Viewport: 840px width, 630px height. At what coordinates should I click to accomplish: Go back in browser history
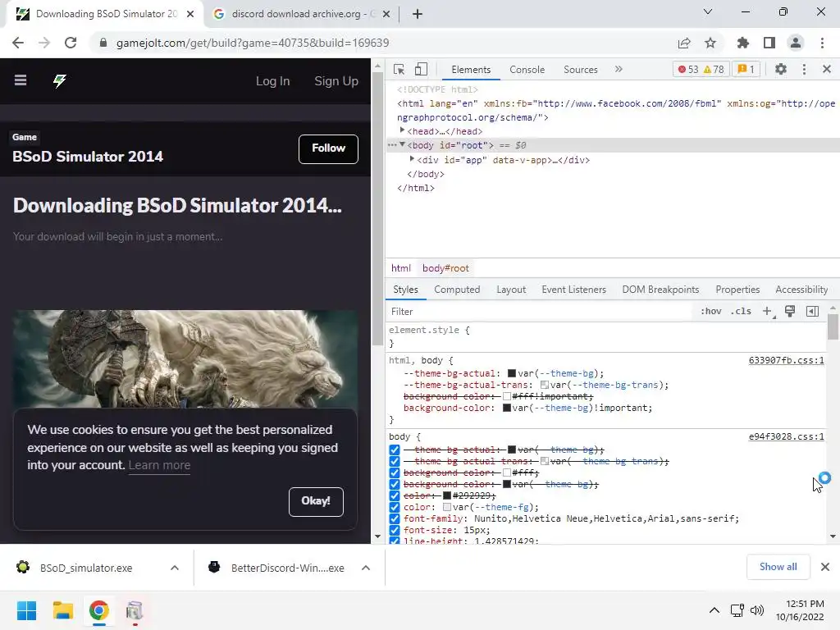point(18,43)
